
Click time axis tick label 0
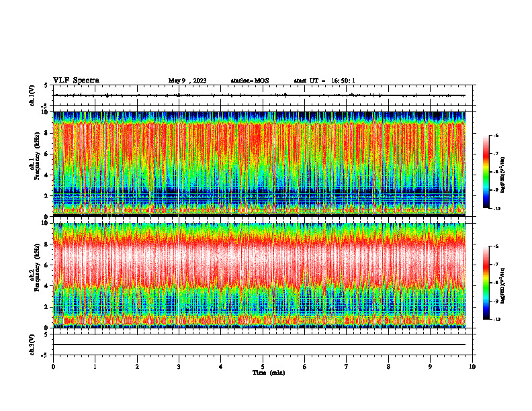pyautogui.click(x=53, y=367)
